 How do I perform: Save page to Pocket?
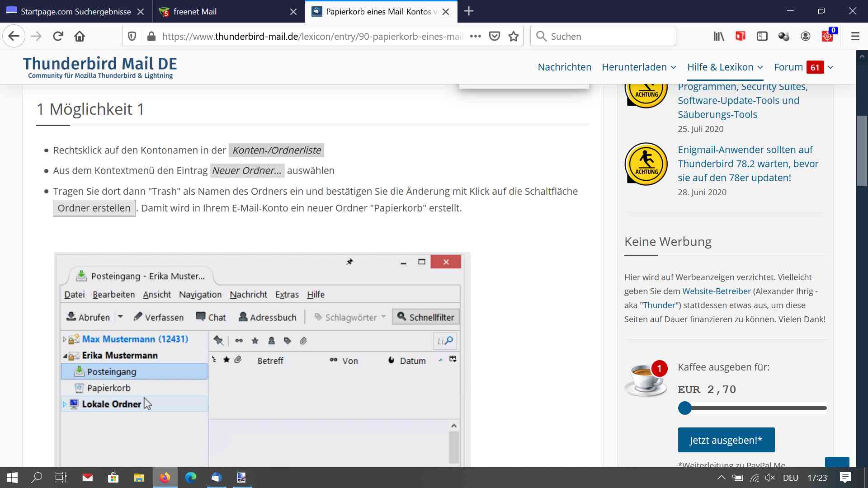click(495, 36)
